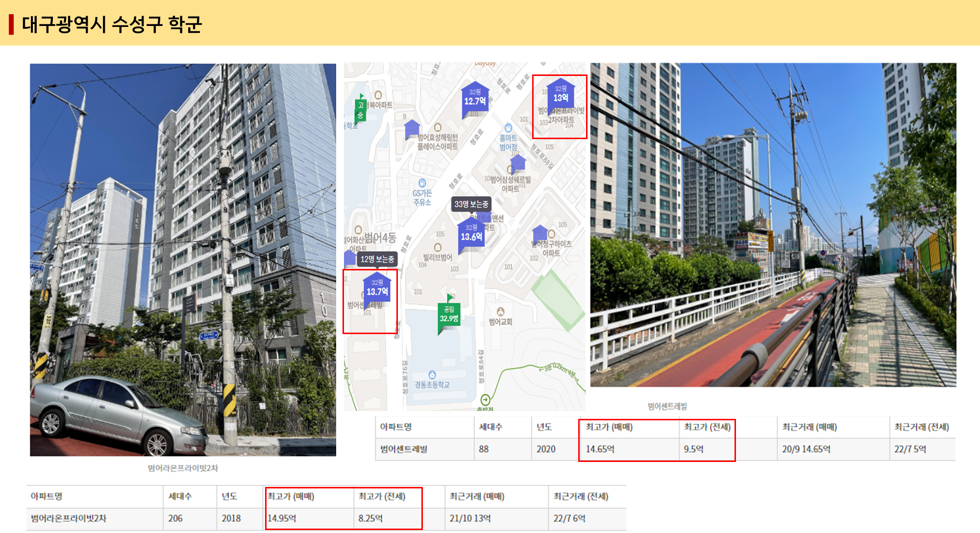Click the 범어라온프라이빗2차 apartment name cell
Image resolution: width=980 pixels, height=533 pixels.
pyautogui.click(x=95, y=518)
